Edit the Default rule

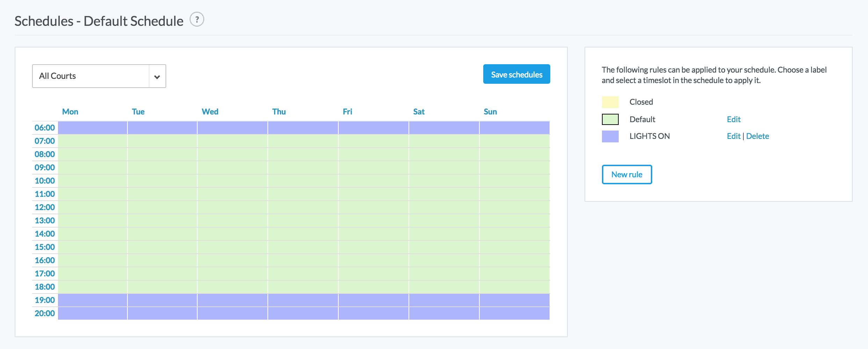pyautogui.click(x=734, y=119)
